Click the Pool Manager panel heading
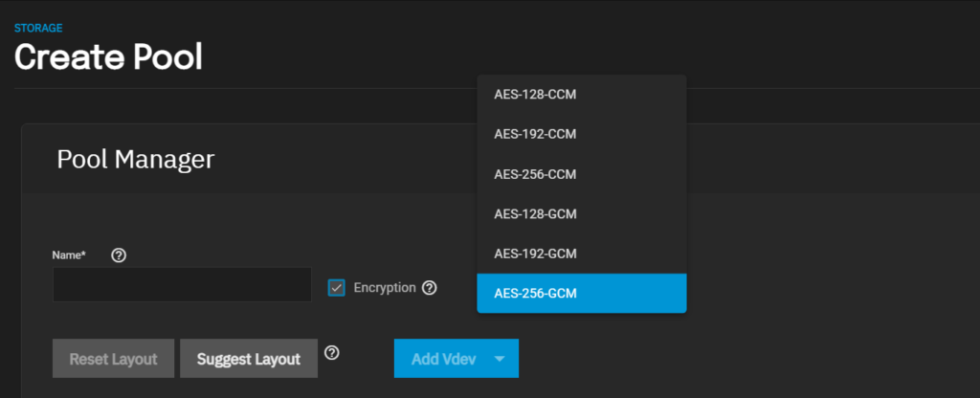This screenshot has height=398, width=980. (x=136, y=160)
